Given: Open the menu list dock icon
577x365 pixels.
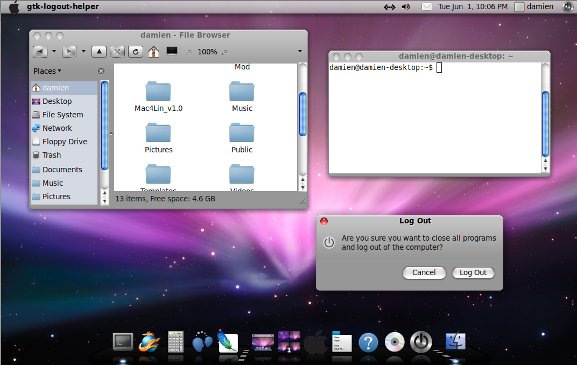Looking at the screenshot, I should 342,342.
